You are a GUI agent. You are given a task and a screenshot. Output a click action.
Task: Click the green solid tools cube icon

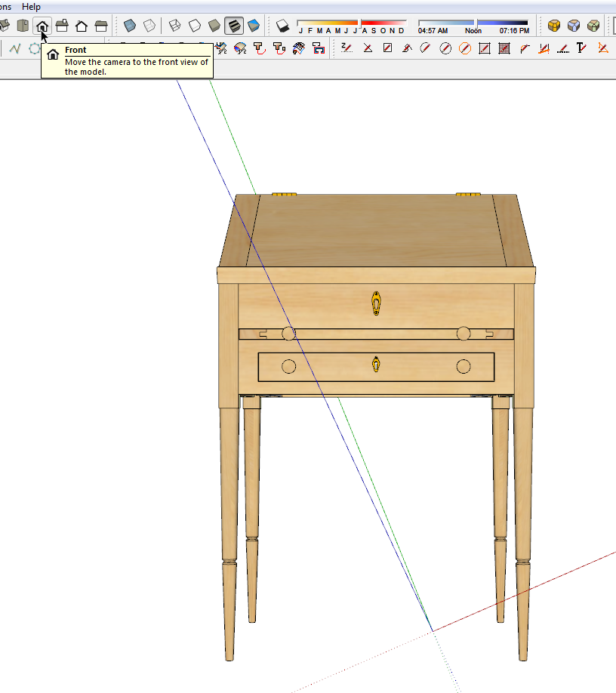593,26
